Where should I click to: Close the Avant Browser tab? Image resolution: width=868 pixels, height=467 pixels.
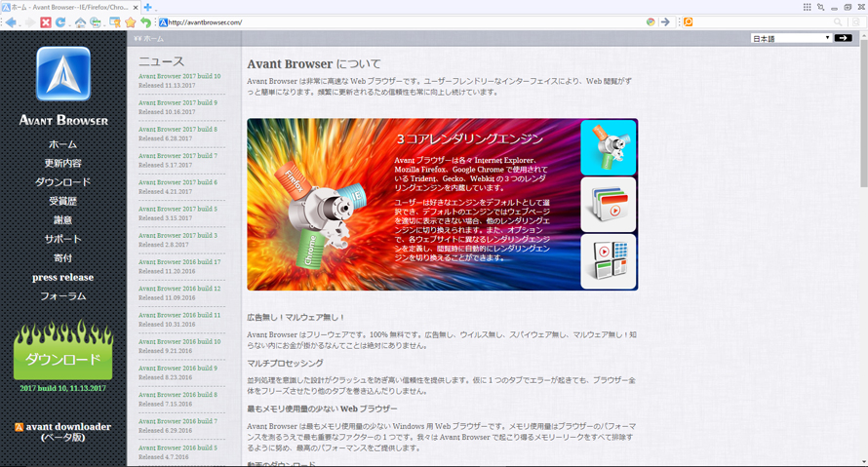pyautogui.click(x=136, y=7)
